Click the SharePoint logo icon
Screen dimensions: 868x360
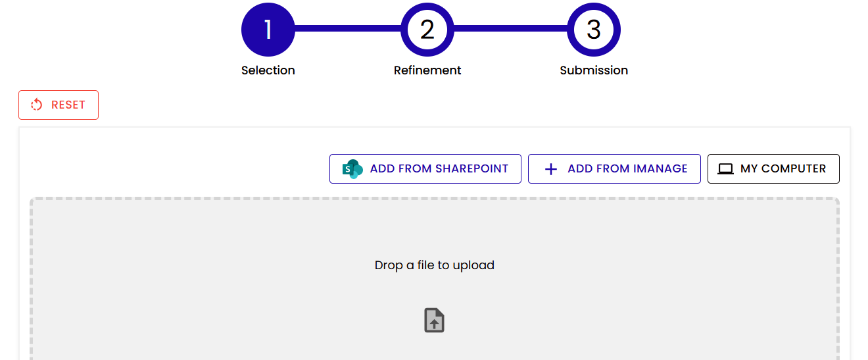352,169
